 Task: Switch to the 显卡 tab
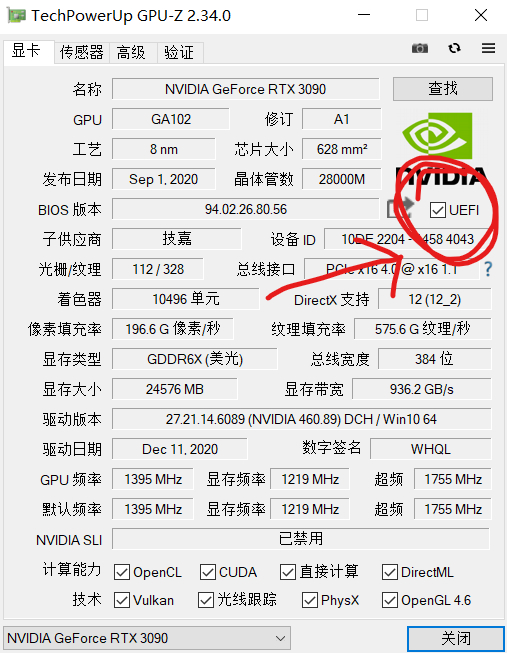(x=27, y=52)
